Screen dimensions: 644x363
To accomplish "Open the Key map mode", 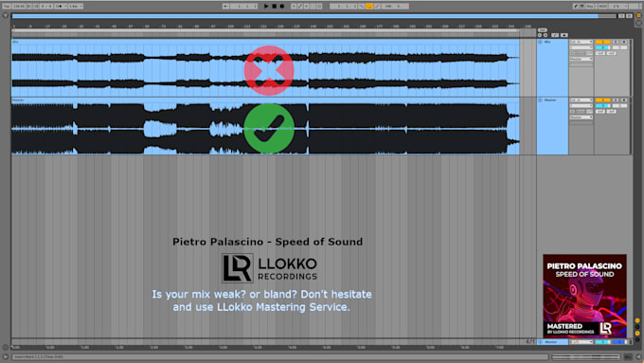I will (x=590, y=7).
